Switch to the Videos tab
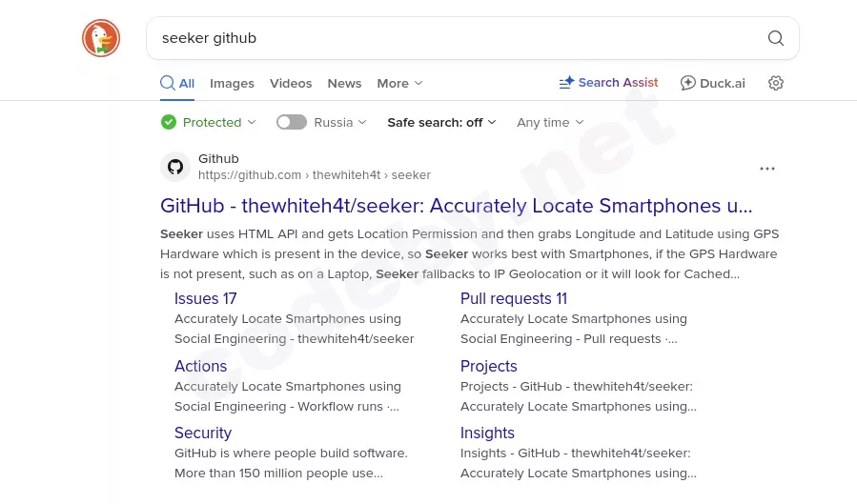 click(291, 83)
